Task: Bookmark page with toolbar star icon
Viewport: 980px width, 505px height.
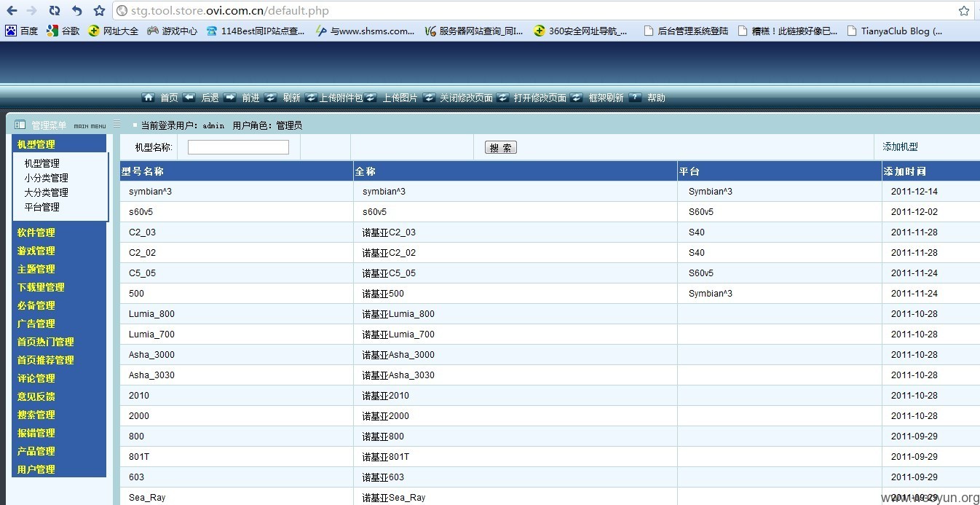Action: (x=99, y=11)
